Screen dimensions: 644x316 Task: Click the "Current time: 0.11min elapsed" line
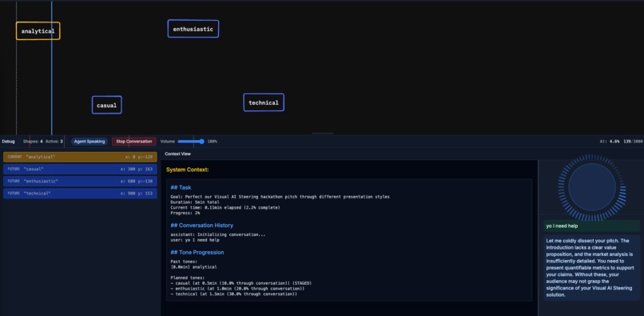tap(225, 208)
